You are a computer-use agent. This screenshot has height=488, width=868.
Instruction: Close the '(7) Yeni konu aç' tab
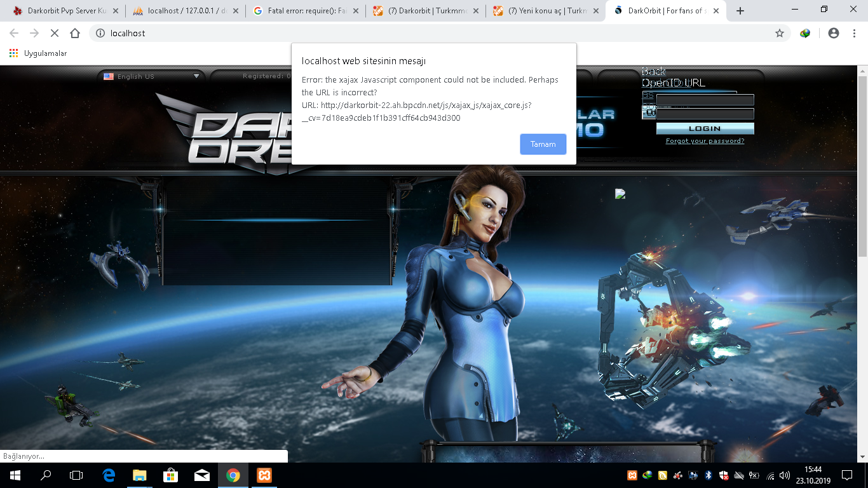point(596,11)
